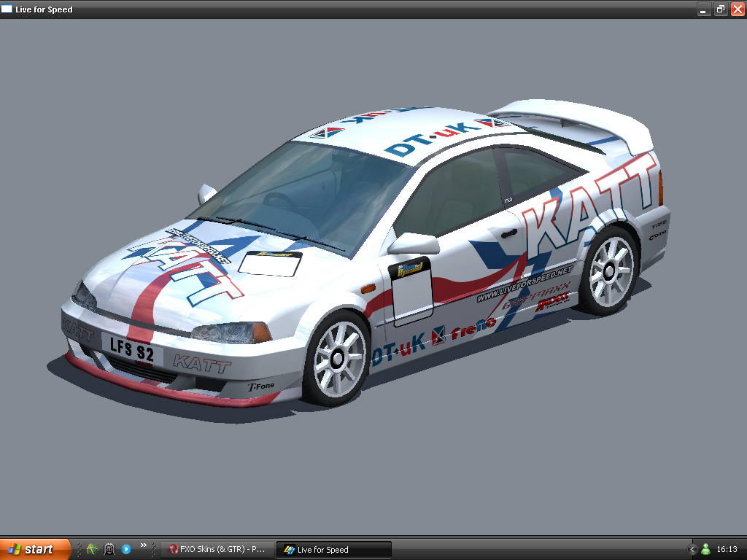This screenshot has width=747, height=560.
Task: Select the Live for Speed taskbar button
Action: click(x=334, y=550)
